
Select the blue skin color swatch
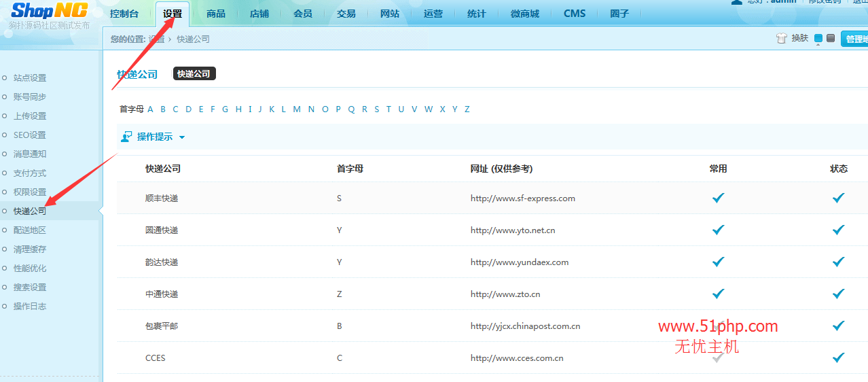tap(818, 38)
